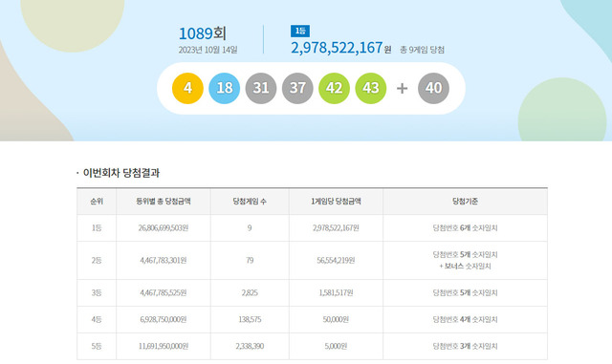This screenshot has height=364, width=612.
Task: Select the draw title 1089회
Action: (x=202, y=33)
